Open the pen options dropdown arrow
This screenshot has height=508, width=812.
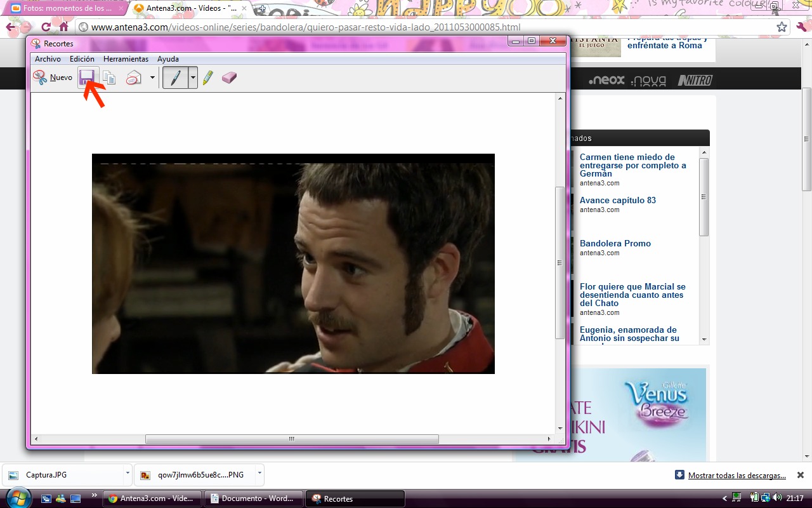click(x=193, y=77)
